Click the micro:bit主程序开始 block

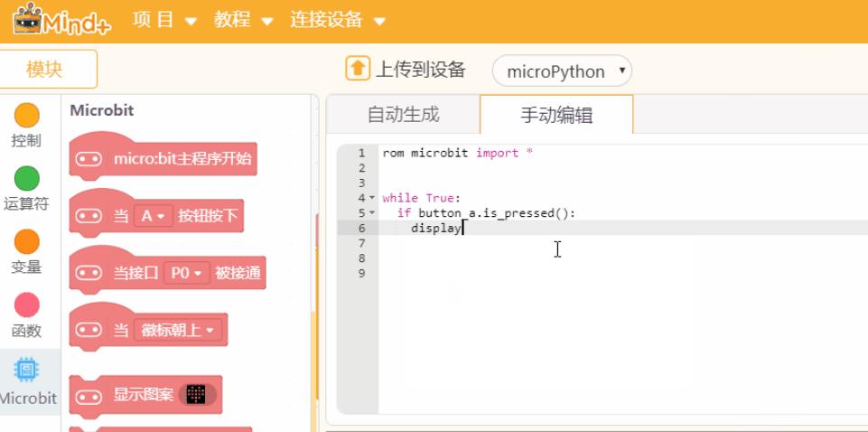click(163, 157)
